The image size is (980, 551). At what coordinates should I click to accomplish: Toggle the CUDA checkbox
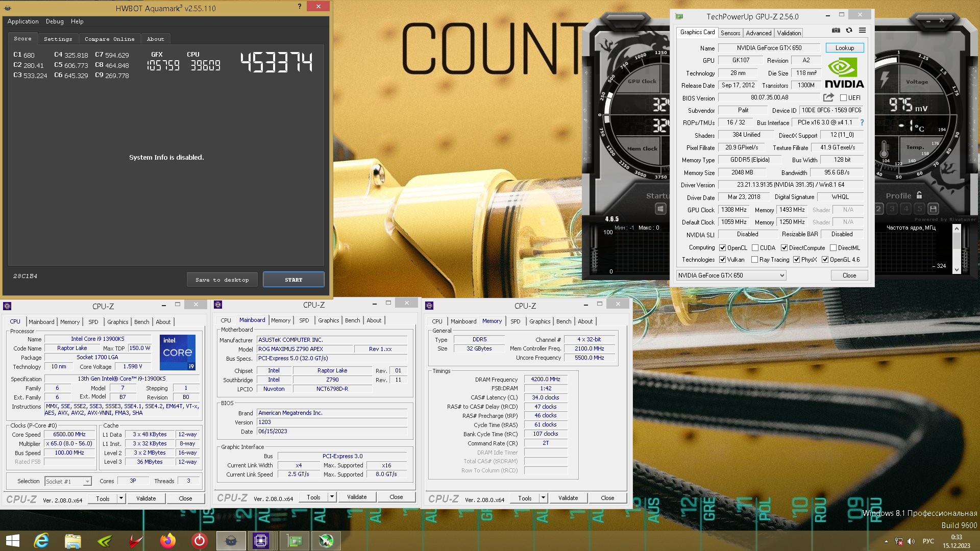[x=755, y=248]
